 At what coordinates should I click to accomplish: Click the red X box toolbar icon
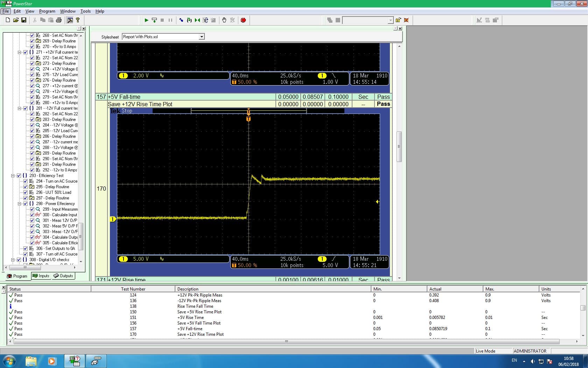(x=406, y=20)
